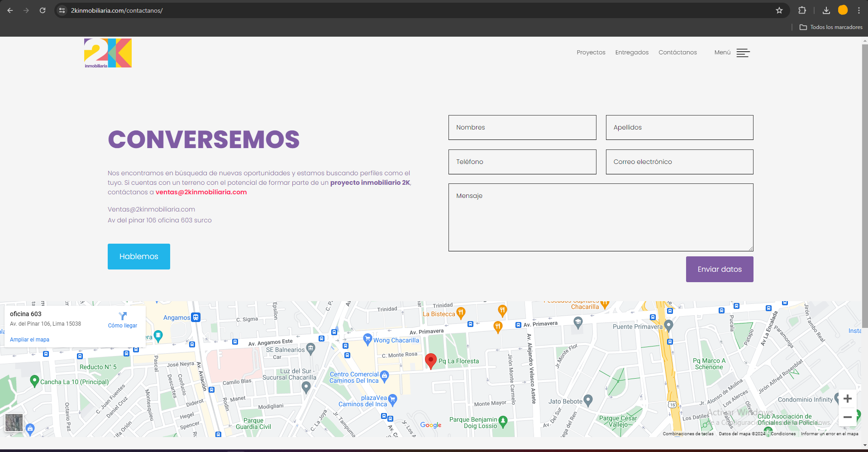Open the Contáctanos nav link
This screenshot has height=452, width=868.
677,53
